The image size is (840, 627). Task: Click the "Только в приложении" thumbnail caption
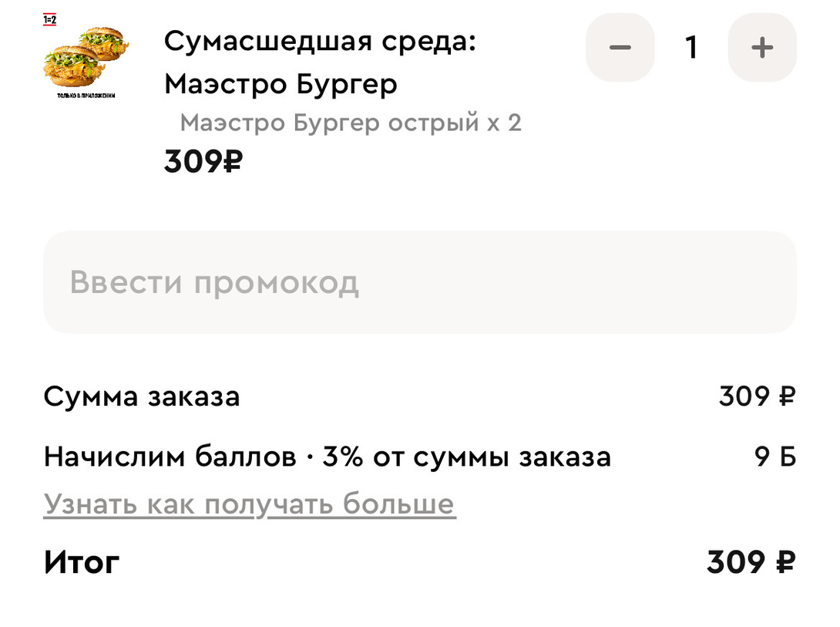(86, 96)
